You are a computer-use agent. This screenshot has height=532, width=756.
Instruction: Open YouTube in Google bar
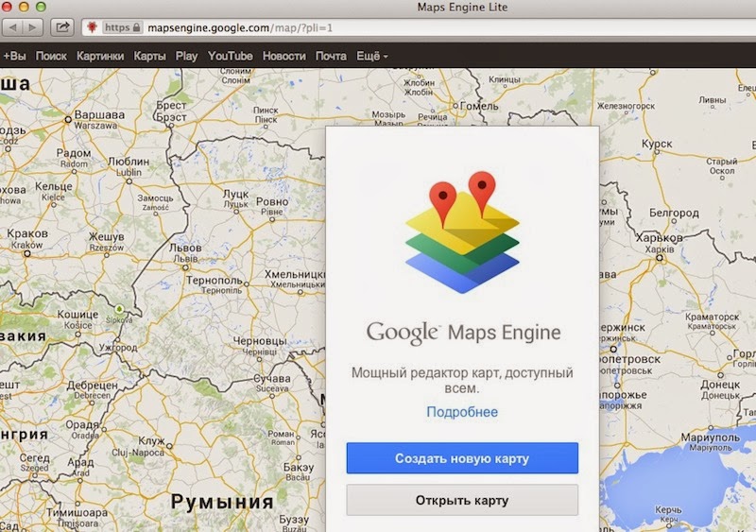[x=230, y=57]
